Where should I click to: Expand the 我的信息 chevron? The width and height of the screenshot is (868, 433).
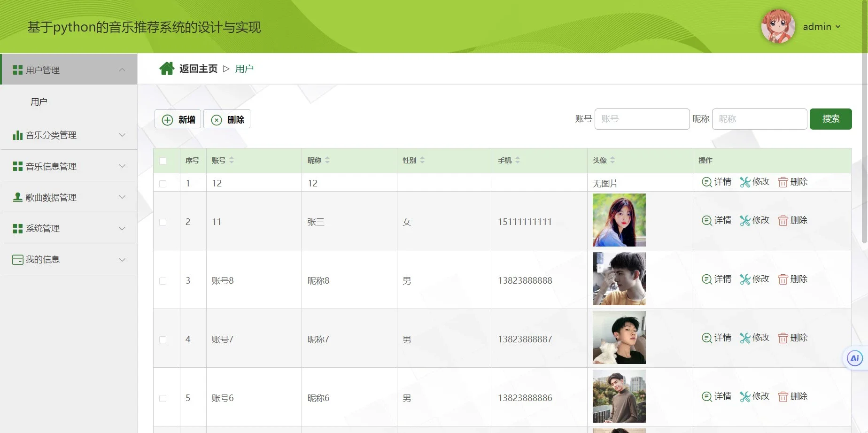pos(122,260)
